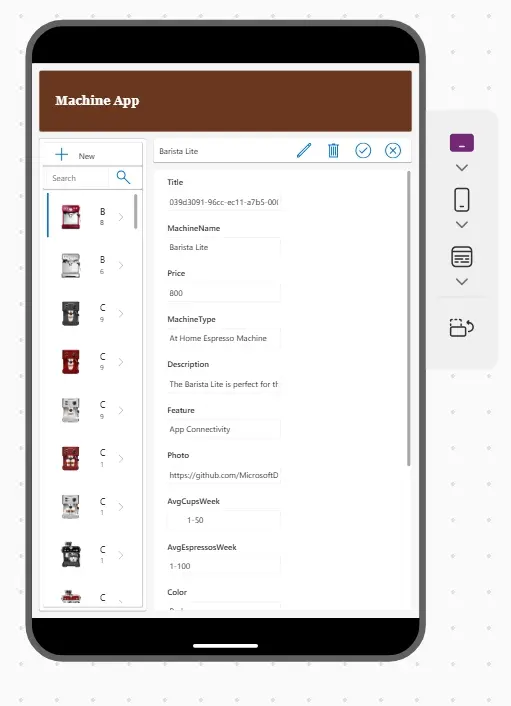Image resolution: width=511 pixels, height=706 pixels.
Task: Click the MachineName field with Barista Lite
Action: coord(224,247)
